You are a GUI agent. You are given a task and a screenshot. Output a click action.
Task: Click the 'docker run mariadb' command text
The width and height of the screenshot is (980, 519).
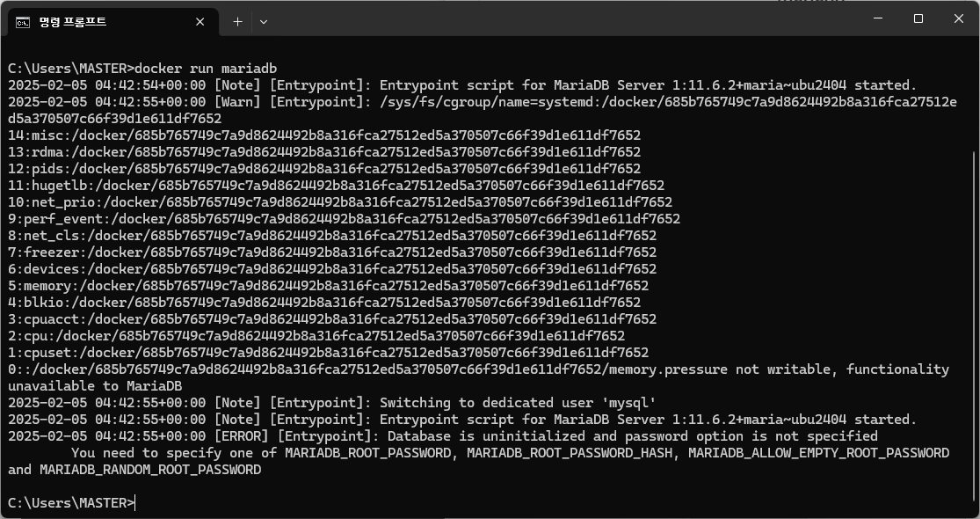pyautogui.click(x=206, y=68)
